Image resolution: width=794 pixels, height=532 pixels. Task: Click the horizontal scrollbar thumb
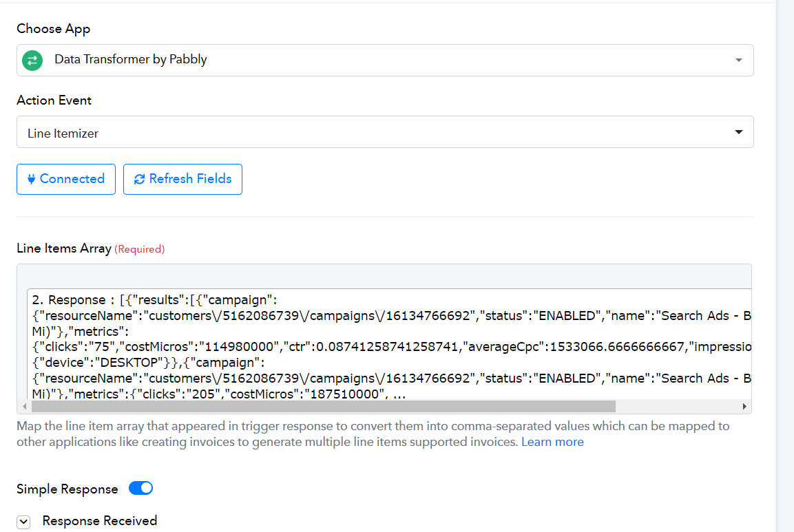click(324, 407)
